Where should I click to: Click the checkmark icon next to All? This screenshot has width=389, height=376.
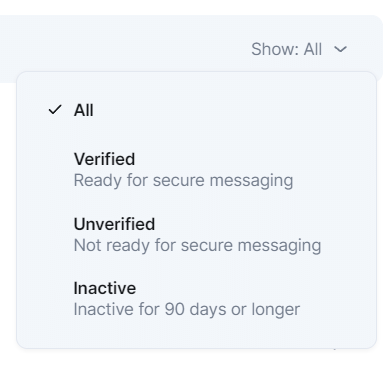[x=55, y=110]
